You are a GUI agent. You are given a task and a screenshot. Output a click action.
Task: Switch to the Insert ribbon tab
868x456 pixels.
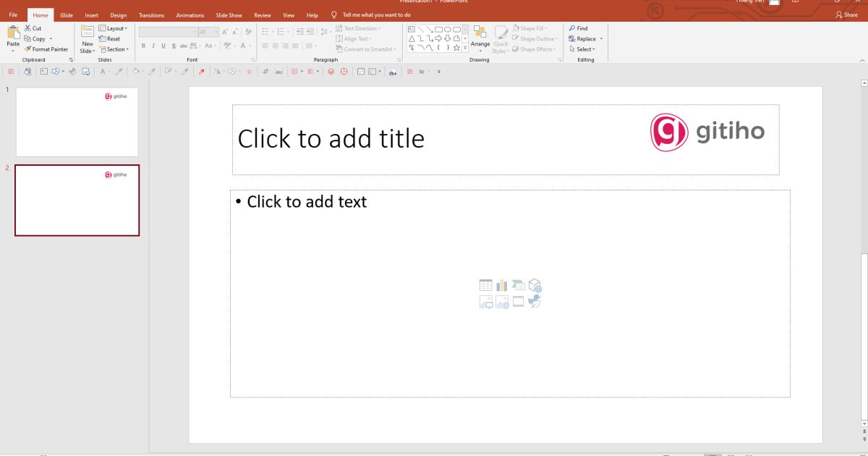point(91,14)
